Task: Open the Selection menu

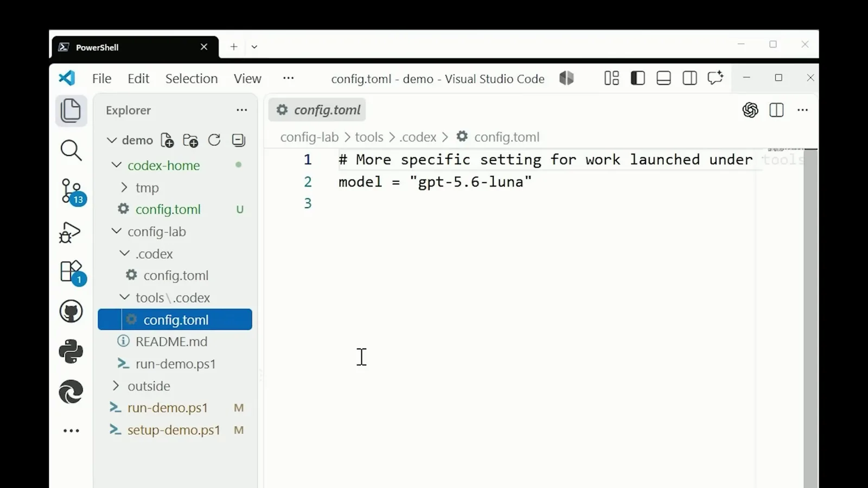Action: coord(192,79)
